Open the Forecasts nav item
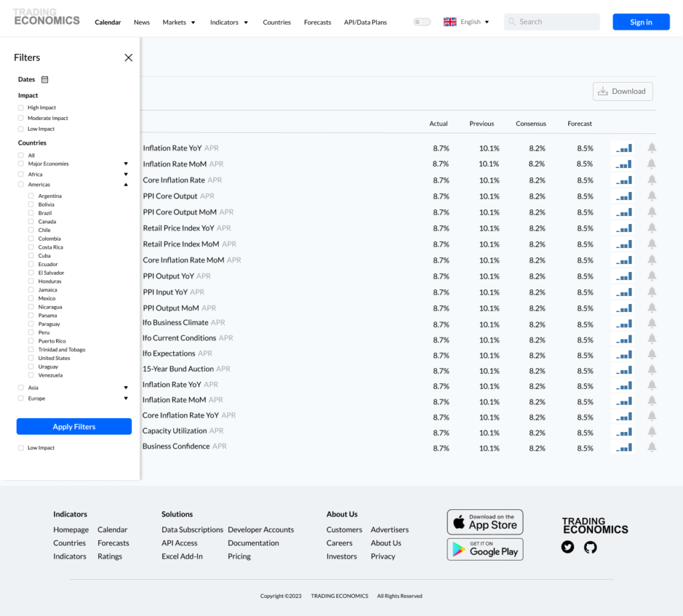Screen dimensions: 683x616 pos(317,22)
